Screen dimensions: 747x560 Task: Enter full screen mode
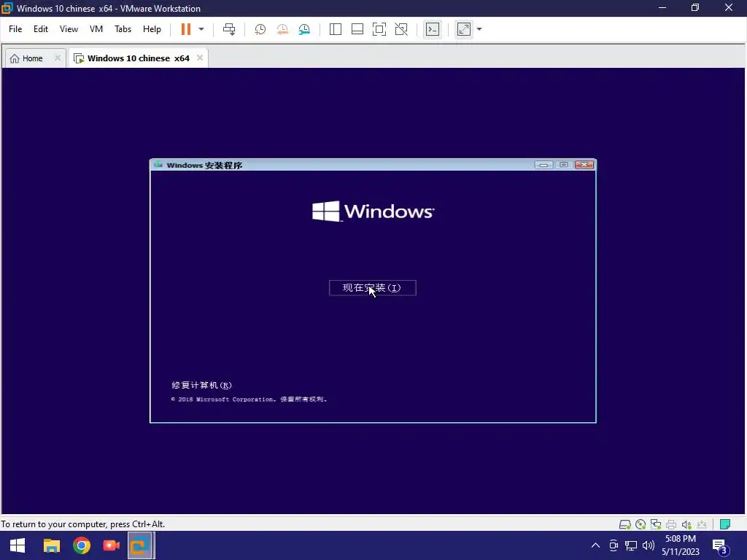pyautogui.click(x=379, y=29)
